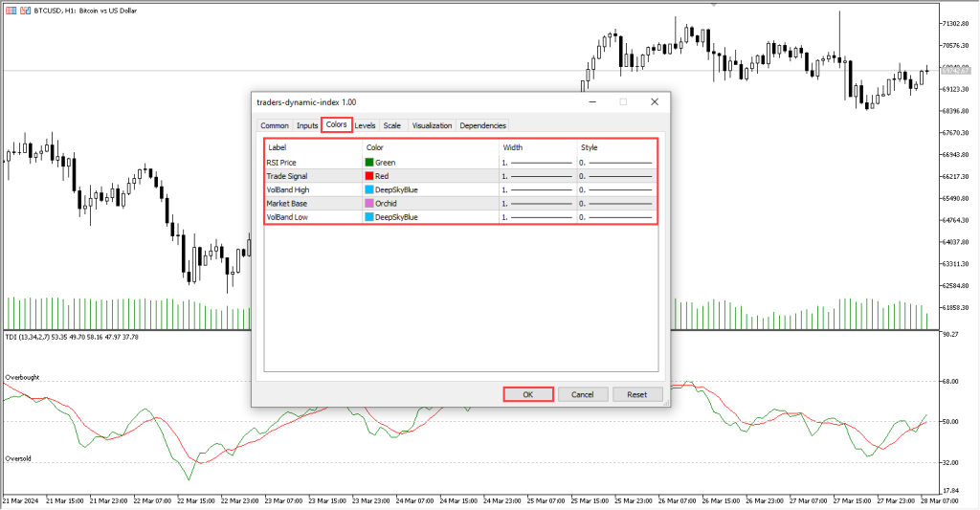Switch to the Common tab
This screenshot has height=510, width=980.
275,125
